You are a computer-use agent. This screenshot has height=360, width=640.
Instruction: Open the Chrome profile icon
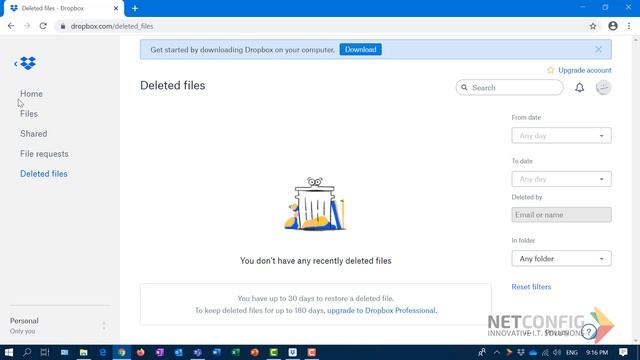pyautogui.click(x=613, y=26)
